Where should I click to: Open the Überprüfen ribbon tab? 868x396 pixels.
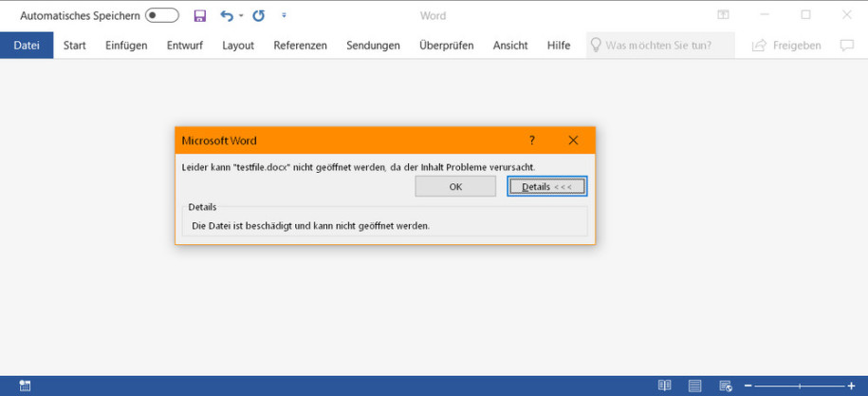tap(446, 46)
